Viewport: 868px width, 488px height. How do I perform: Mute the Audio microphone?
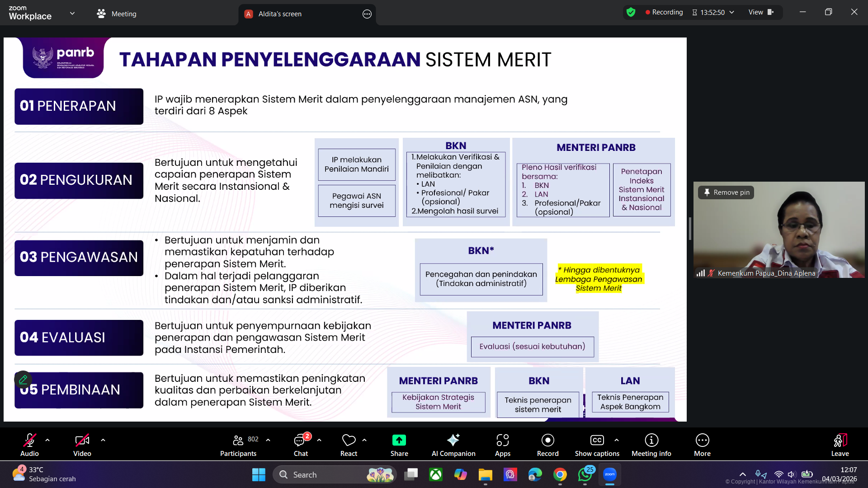click(29, 444)
